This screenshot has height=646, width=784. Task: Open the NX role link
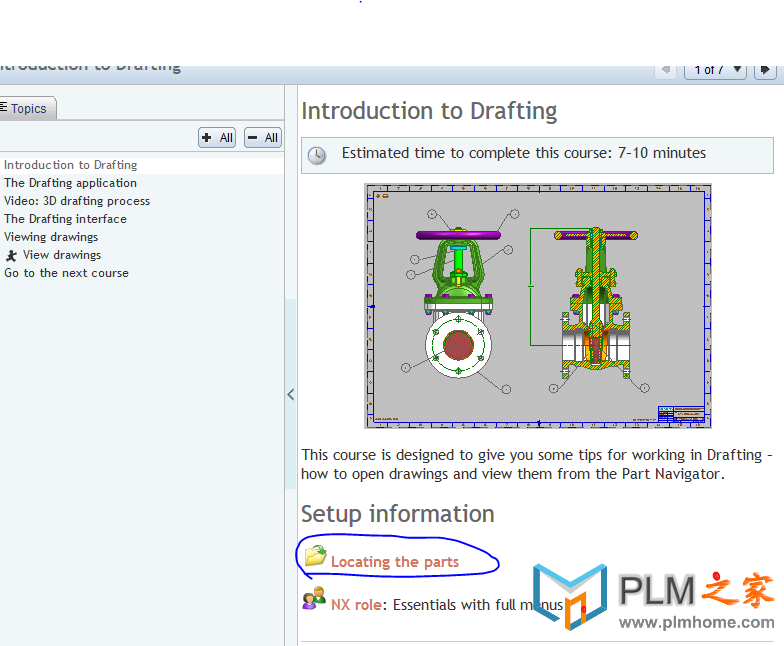click(356, 605)
